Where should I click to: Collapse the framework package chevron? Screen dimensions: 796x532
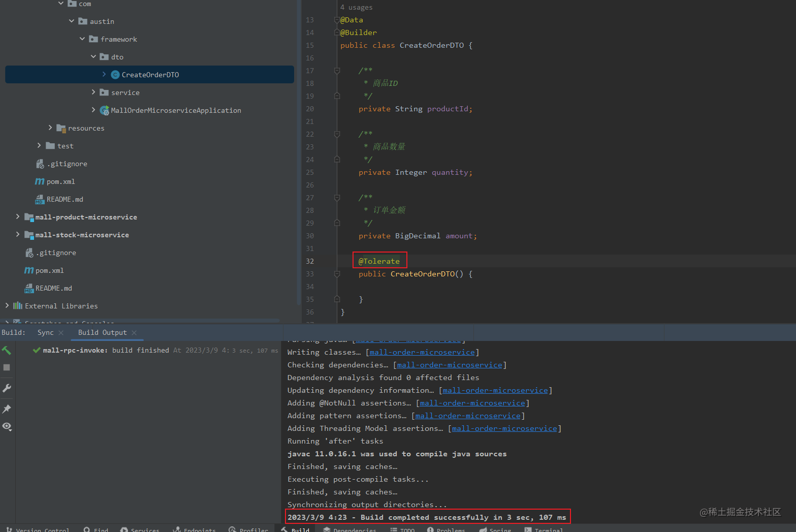(82, 39)
